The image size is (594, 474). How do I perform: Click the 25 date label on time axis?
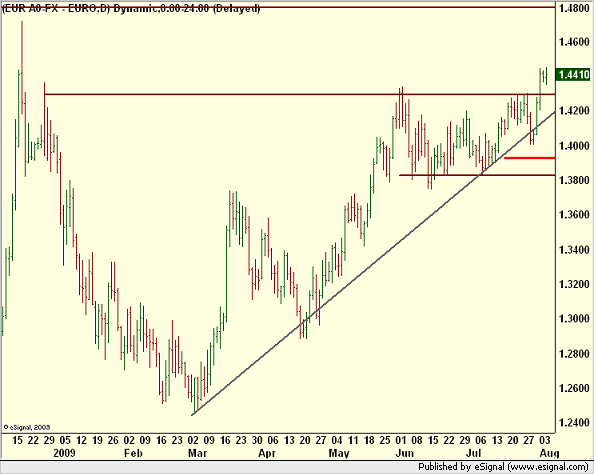coord(385,441)
